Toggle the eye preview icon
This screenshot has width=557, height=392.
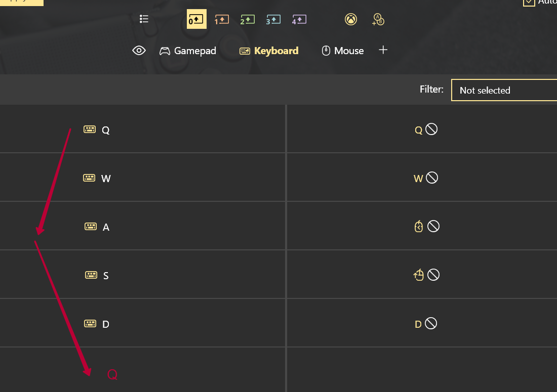pos(139,51)
